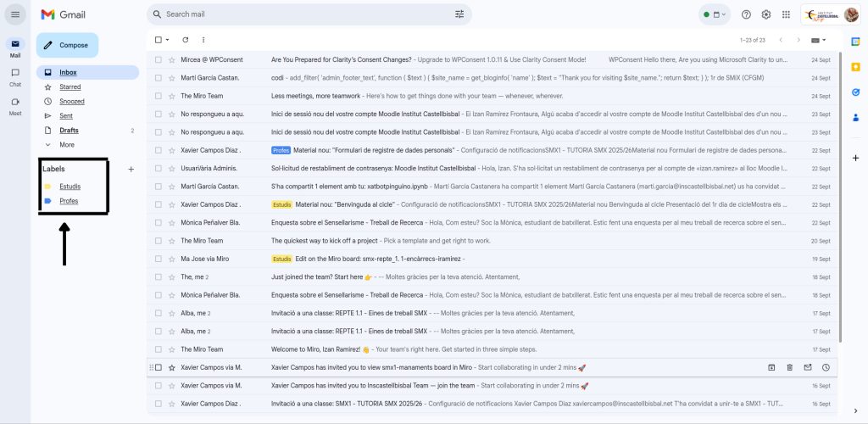
Task: Open the select-all dropdown arrow
Action: [168, 40]
